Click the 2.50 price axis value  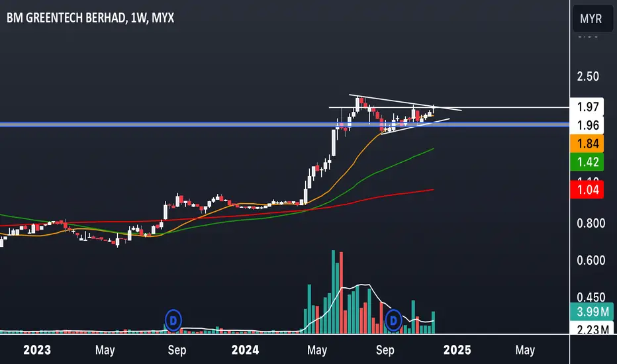(588, 76)
